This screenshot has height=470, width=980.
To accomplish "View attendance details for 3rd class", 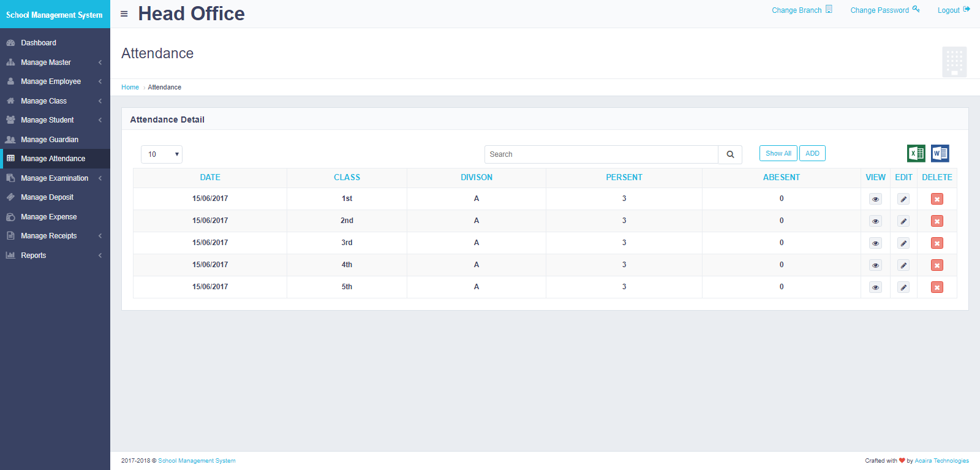I will click(875, 243).
